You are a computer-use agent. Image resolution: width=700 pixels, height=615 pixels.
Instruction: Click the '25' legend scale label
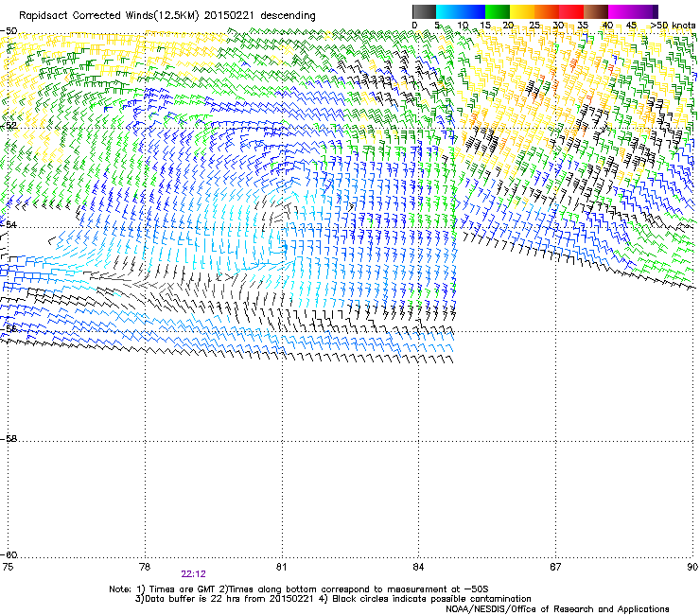tap(534, 26)
